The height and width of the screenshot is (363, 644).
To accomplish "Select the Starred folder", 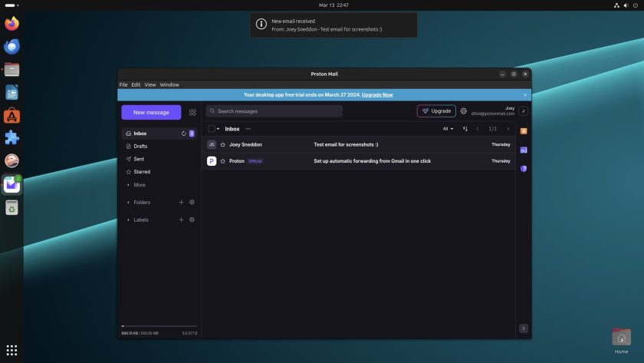I will click(159, 172).
